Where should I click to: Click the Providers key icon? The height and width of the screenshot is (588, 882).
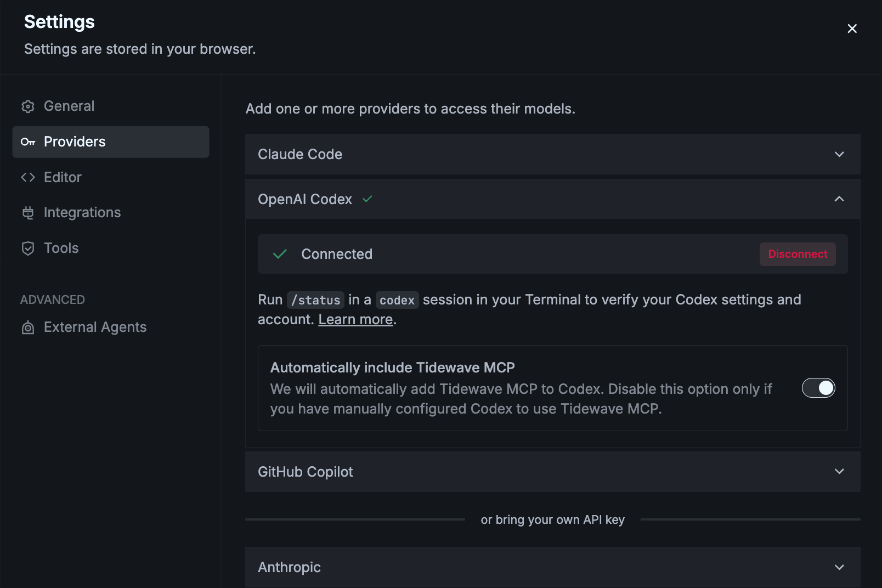(x=28, y=142)
